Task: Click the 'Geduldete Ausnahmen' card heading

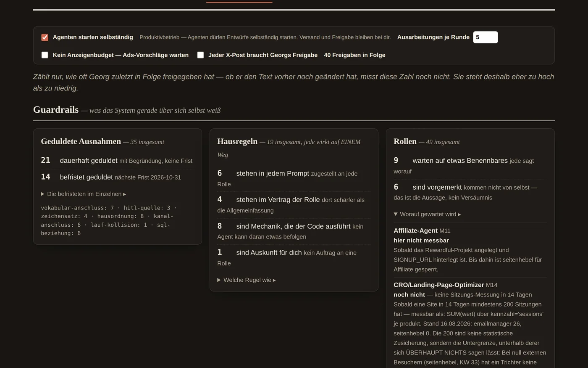Action: [x=81, y=142]
